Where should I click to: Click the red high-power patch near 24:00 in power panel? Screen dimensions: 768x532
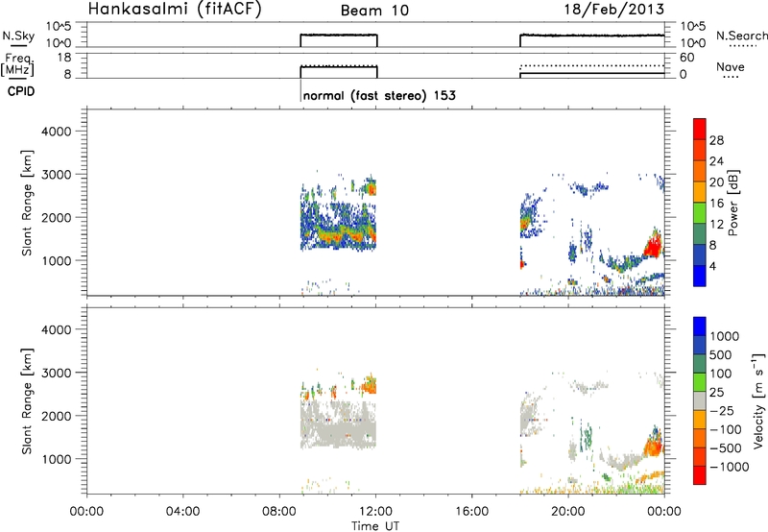click(653, 246)
